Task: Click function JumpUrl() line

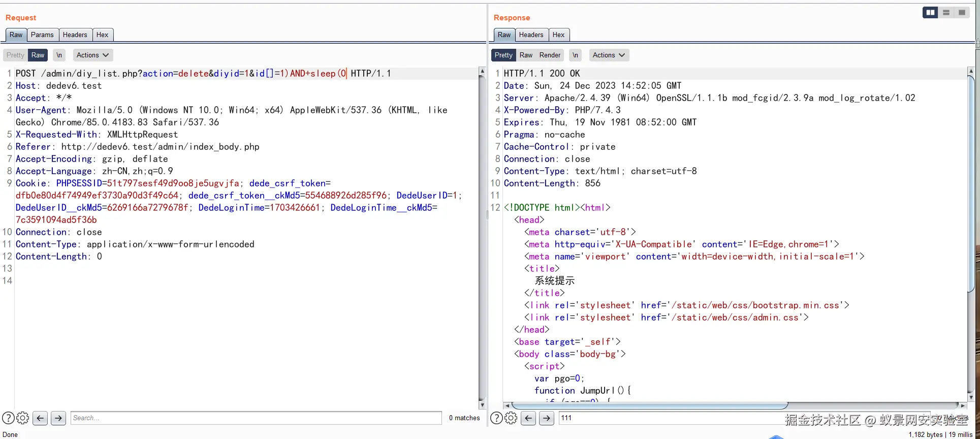Action: coord(582,391)
